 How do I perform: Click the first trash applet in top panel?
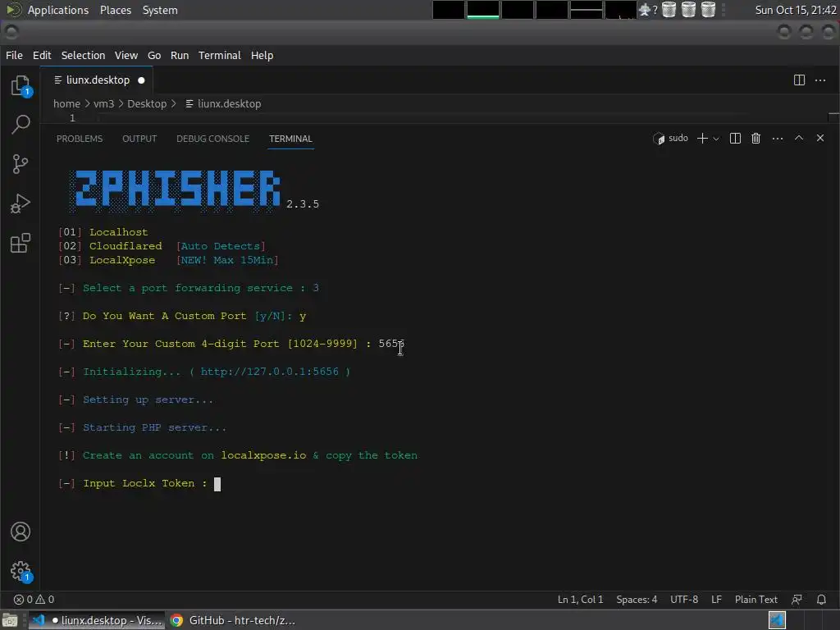(669, 10)
